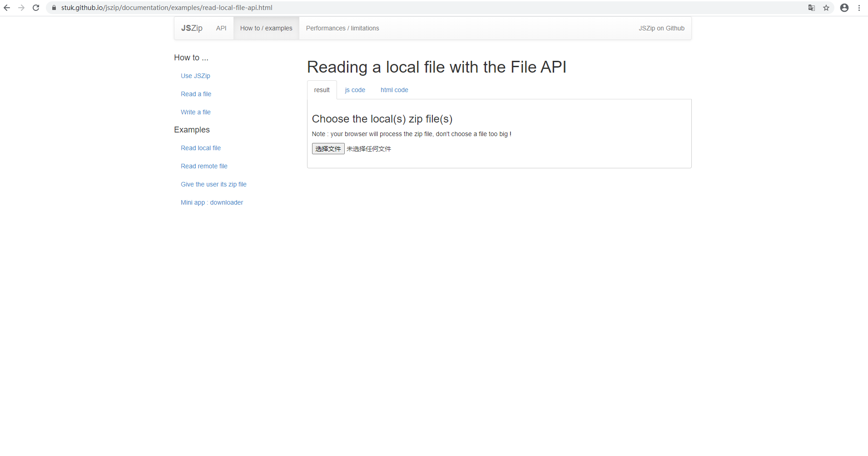Open the Mini app : downloader example

click(212, 202)
